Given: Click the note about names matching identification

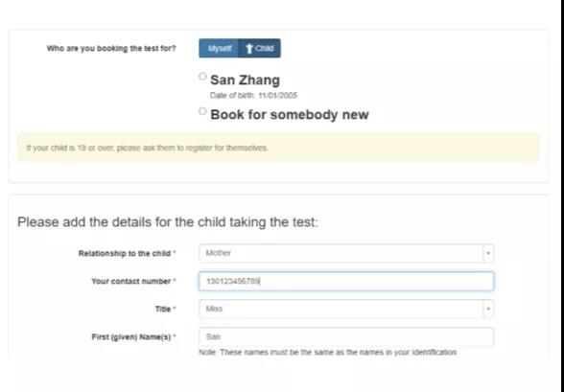Looking at the screenshot, I should coord(328,352).
